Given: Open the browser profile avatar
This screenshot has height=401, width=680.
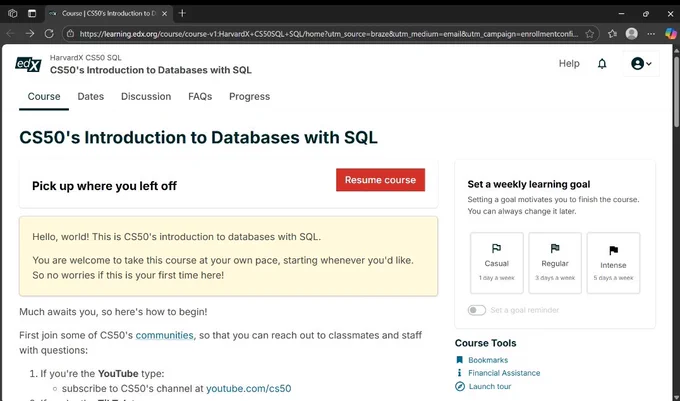Looking at the screenshot, I should point(632,33).
